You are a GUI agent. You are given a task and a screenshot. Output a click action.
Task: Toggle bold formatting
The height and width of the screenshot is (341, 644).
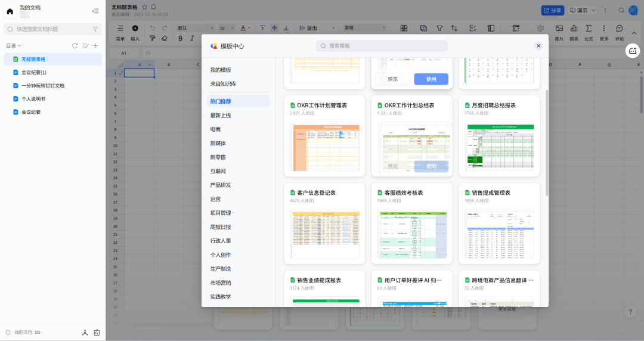tap(180, 38)
